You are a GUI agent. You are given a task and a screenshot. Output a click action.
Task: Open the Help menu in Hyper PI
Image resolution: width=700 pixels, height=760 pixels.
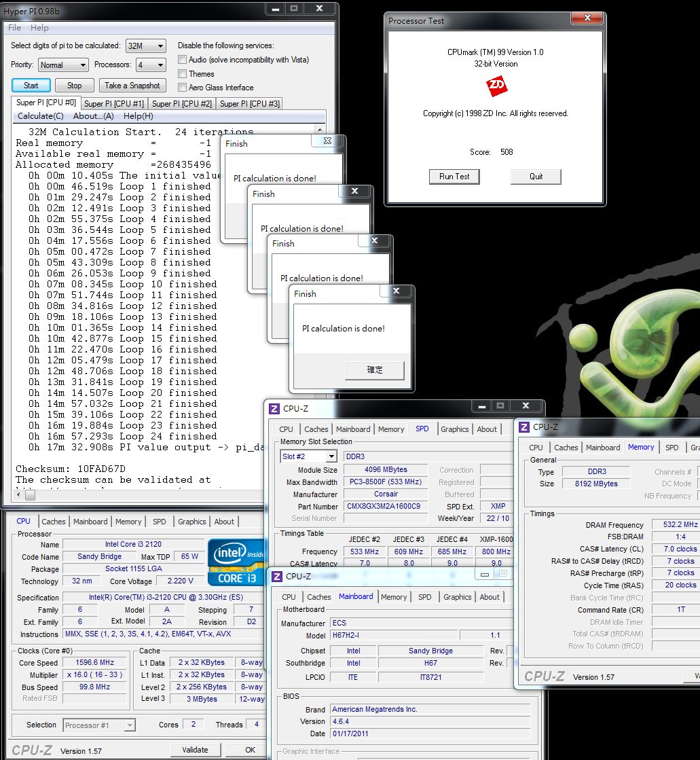(40, 28)
